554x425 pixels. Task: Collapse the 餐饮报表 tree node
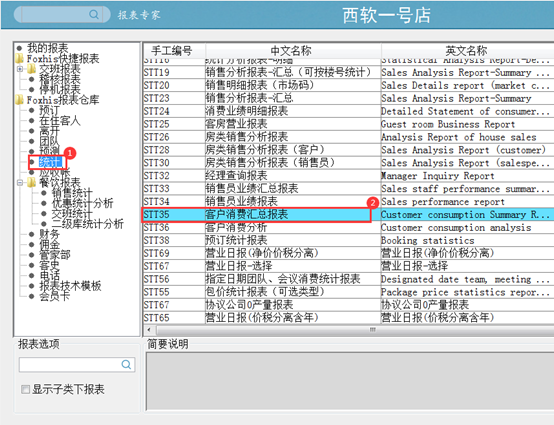[20, 183]
